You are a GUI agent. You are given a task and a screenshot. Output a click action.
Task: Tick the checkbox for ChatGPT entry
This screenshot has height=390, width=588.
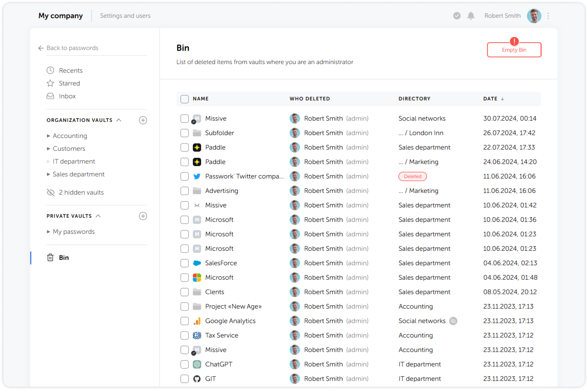pos(184,364)
